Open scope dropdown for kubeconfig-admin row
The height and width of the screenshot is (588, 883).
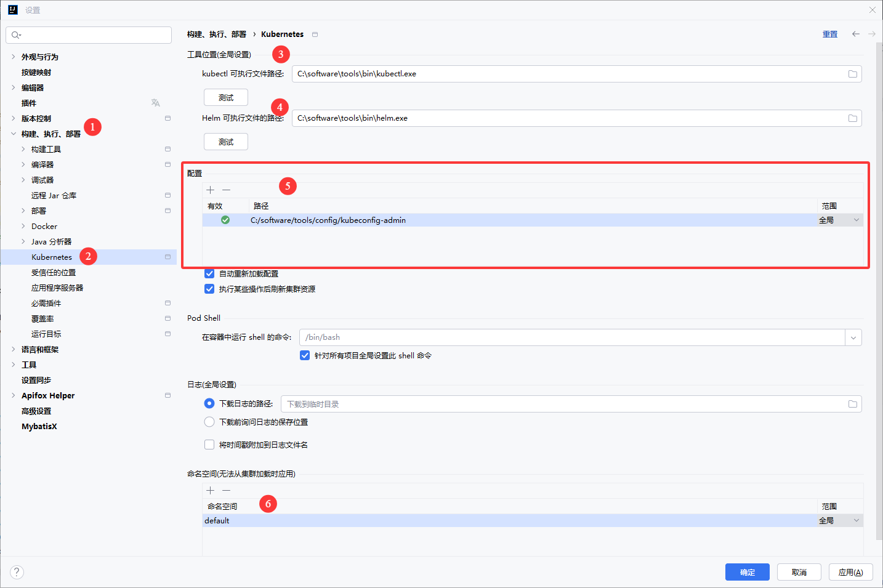coord(856,220)
